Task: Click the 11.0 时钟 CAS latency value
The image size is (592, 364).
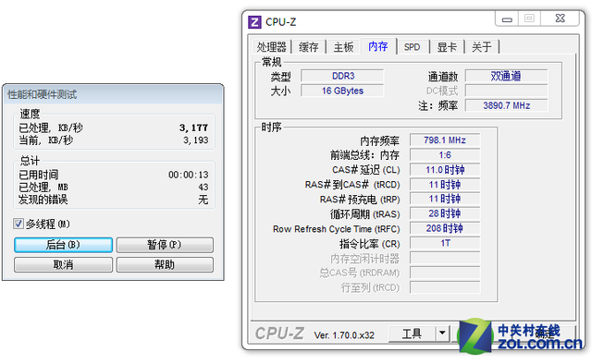Action: [x=445, y=170]
